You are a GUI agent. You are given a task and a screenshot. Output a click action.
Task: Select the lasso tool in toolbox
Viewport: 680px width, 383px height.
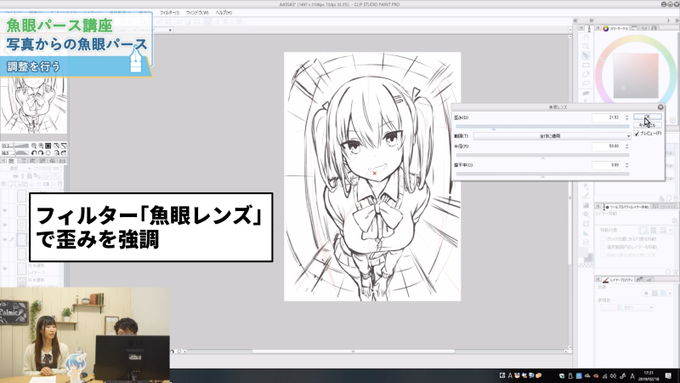point(586,83)
